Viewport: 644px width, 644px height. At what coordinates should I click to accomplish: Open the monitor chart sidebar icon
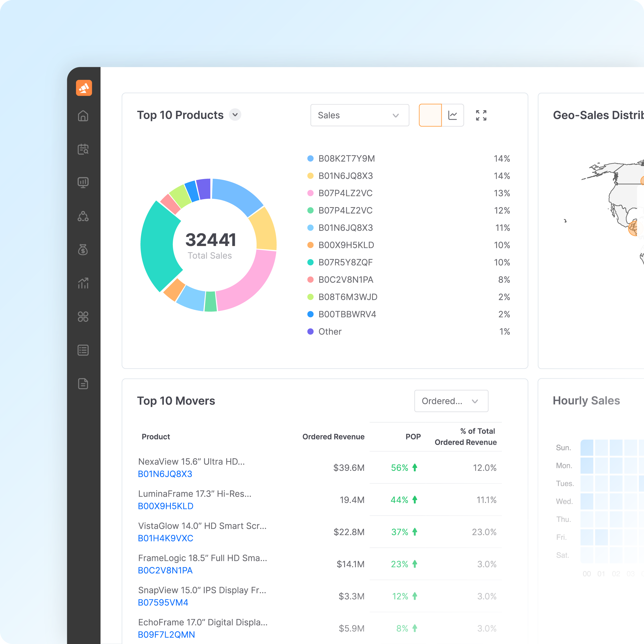pyautogui.click(x=83, y=182)
